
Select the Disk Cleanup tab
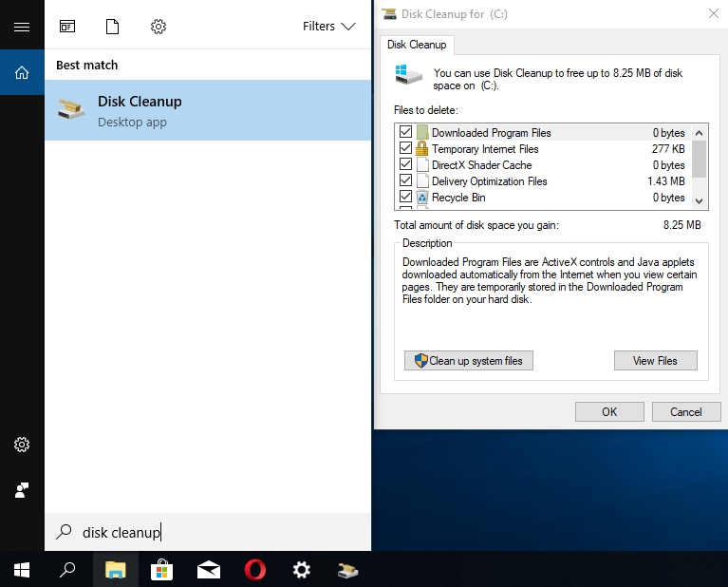point(417,46)
